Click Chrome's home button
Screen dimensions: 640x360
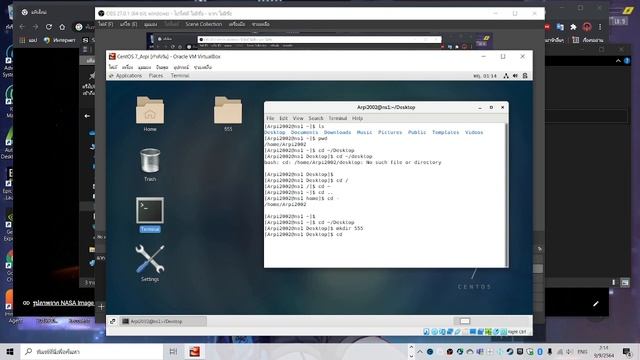point(62,27)
